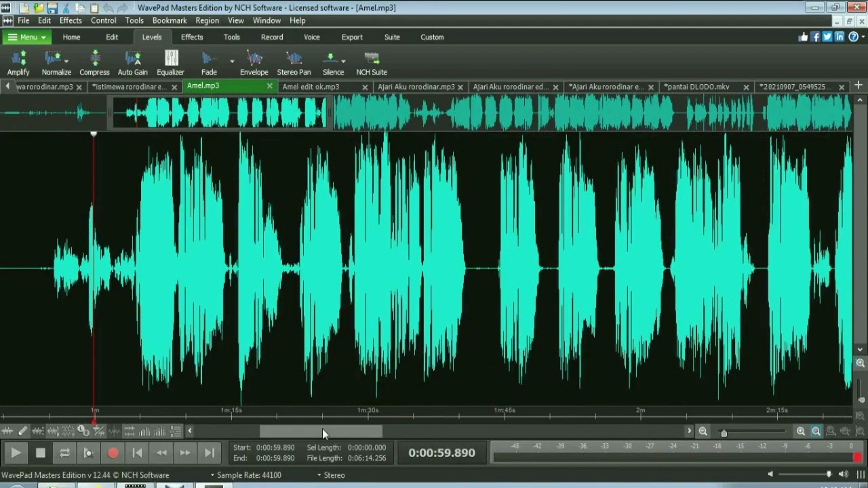The width and height of the screenshot is (868, 488).
Task: Expand the Normalize dropdown arrow
Action: [66, 62]
